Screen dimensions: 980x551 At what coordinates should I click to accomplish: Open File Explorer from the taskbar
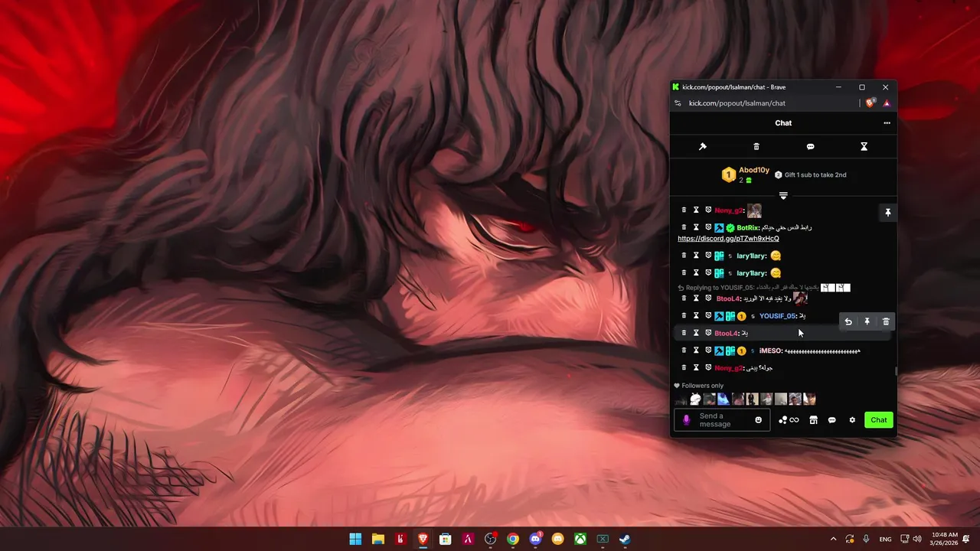point(378,540)
